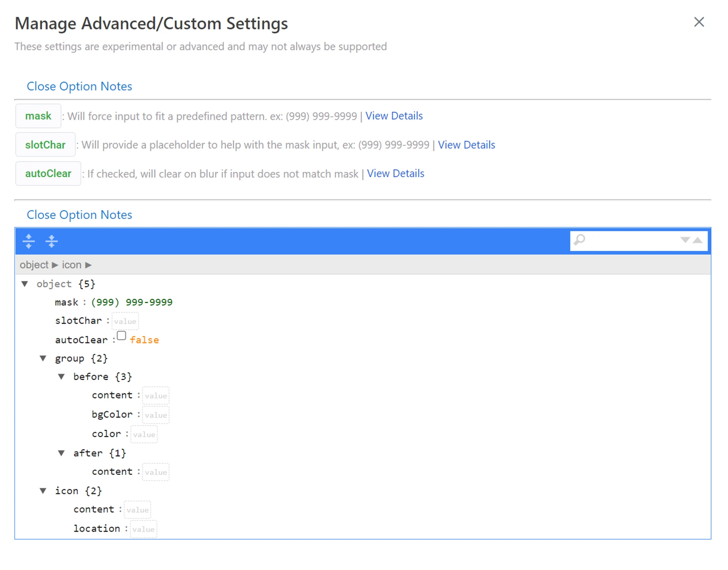Viewport: 728px width, 570px height.
Task: Click the collapse all fields icon
Action: pos(51,241)
